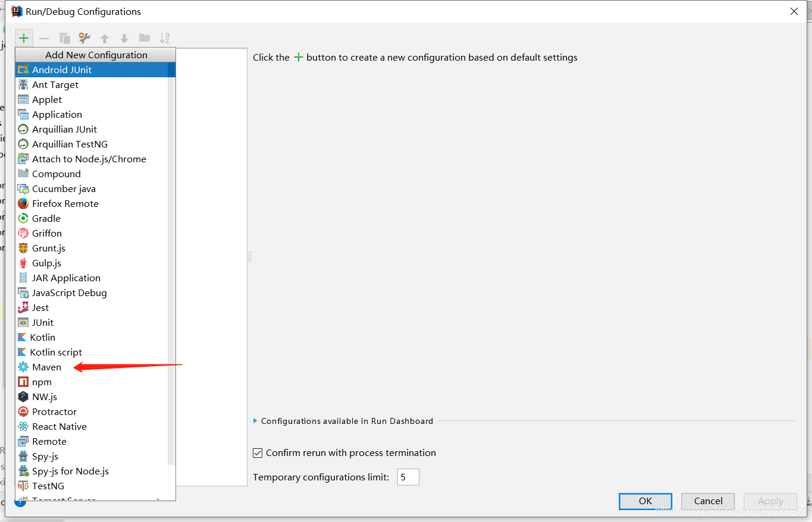Screen dimensions: 812x522
Task: Click the OK button
Action: pos(645,501)
